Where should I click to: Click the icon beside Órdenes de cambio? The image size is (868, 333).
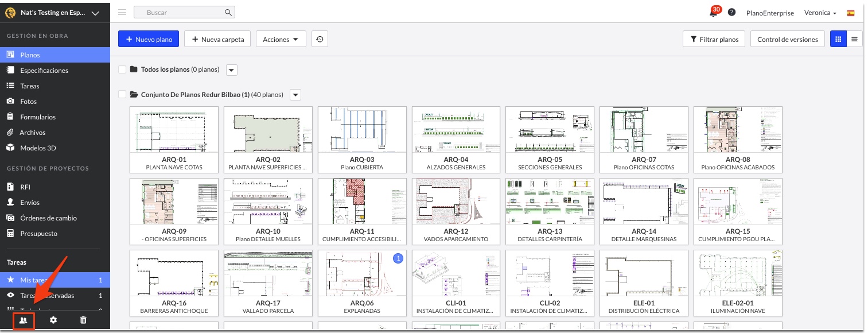coord(10,218)
